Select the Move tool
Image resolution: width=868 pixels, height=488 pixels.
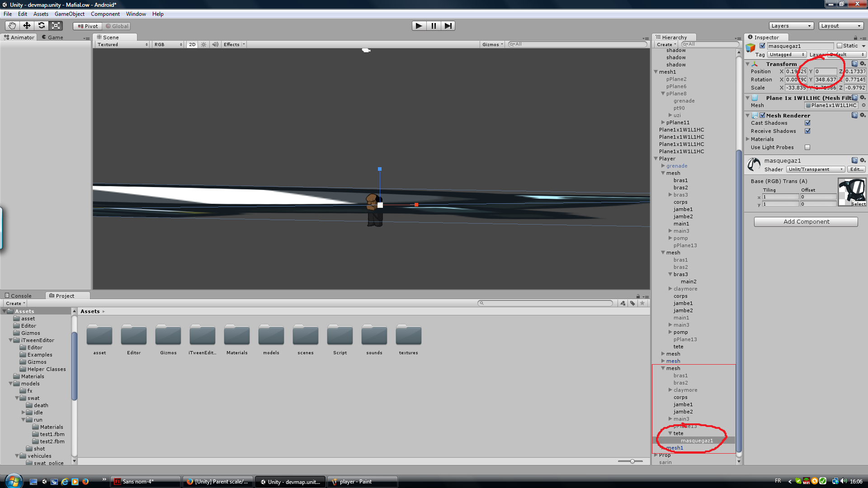tap(27, 26)
